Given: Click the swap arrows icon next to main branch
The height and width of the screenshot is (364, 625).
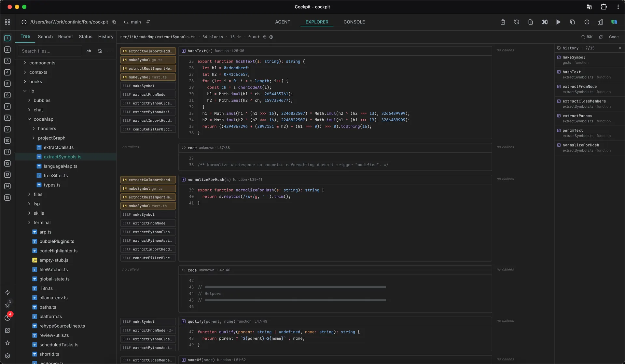Looking at the screenshot, I should point(148,22).
